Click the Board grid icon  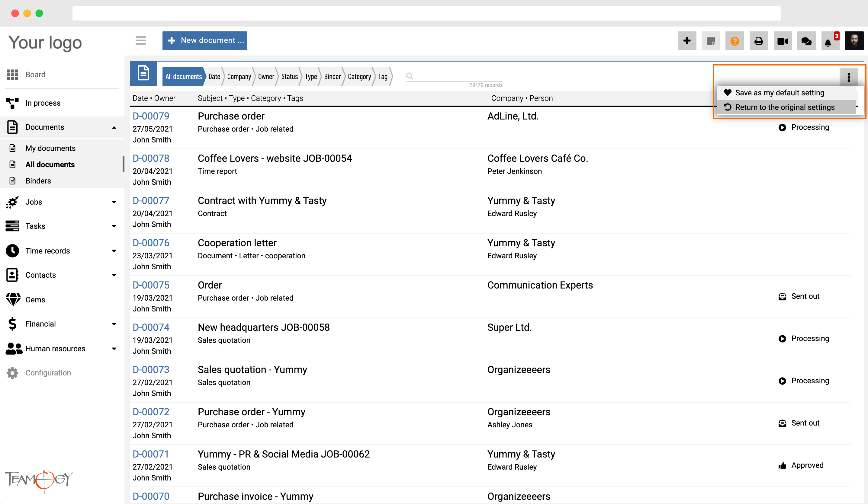click(12, 75)
